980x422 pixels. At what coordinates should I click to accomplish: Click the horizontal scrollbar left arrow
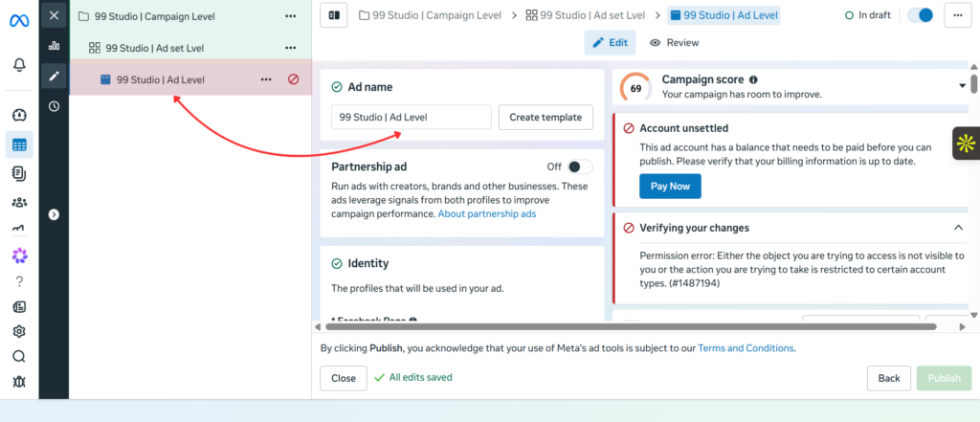click(x=317, y=327)
